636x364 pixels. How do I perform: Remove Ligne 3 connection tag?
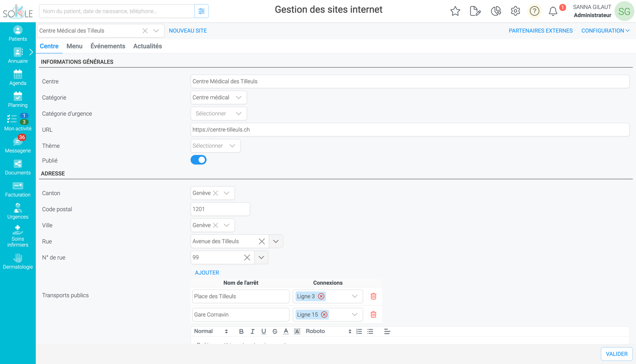(321, 296)
